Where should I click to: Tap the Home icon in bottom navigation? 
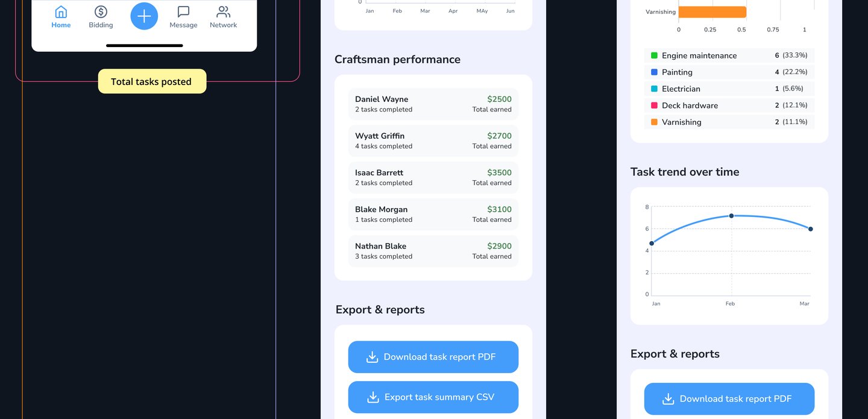pyautogui.click(x=61, y=12)
